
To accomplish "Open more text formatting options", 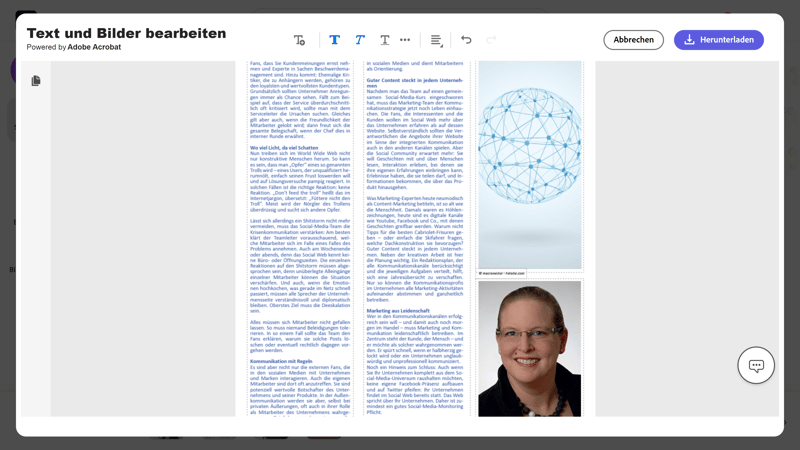I will tap(405, 40).
